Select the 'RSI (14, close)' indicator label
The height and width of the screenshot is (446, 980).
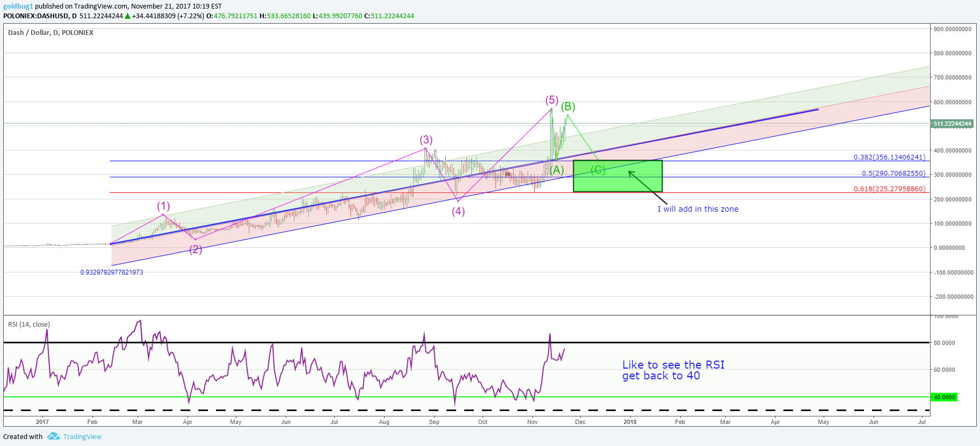click(29, 325)
